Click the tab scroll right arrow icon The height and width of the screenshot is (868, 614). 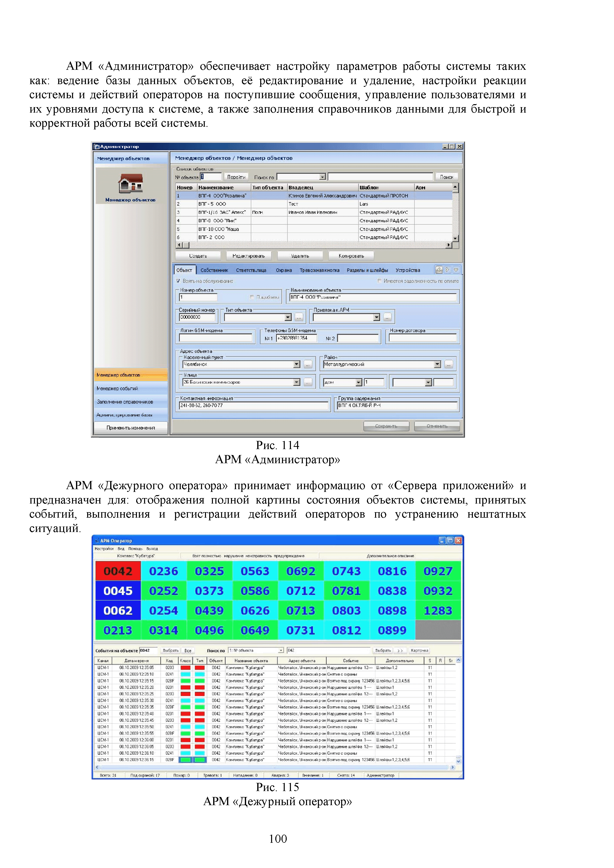(x=448, y=269)
